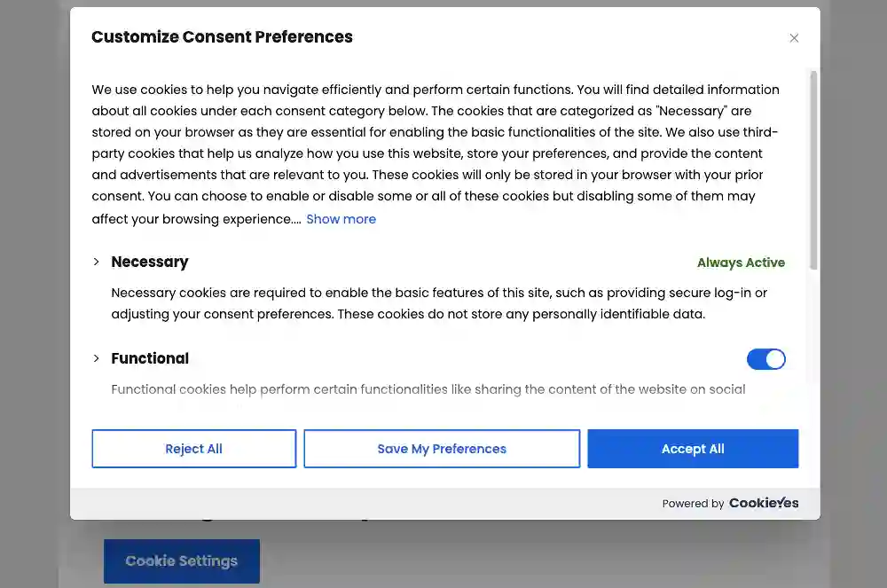Open the CookieYes logo link
This screenshot has height=588, width=887.
[764, 503]
